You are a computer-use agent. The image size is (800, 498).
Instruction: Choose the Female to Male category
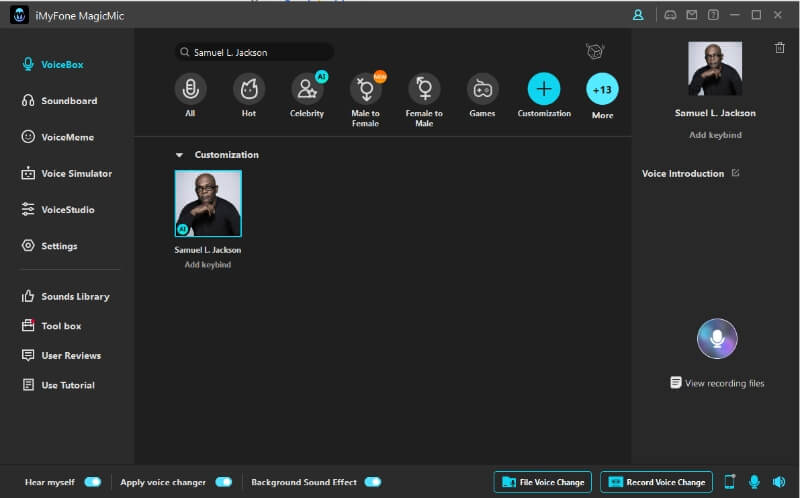(x=424, y=89)
